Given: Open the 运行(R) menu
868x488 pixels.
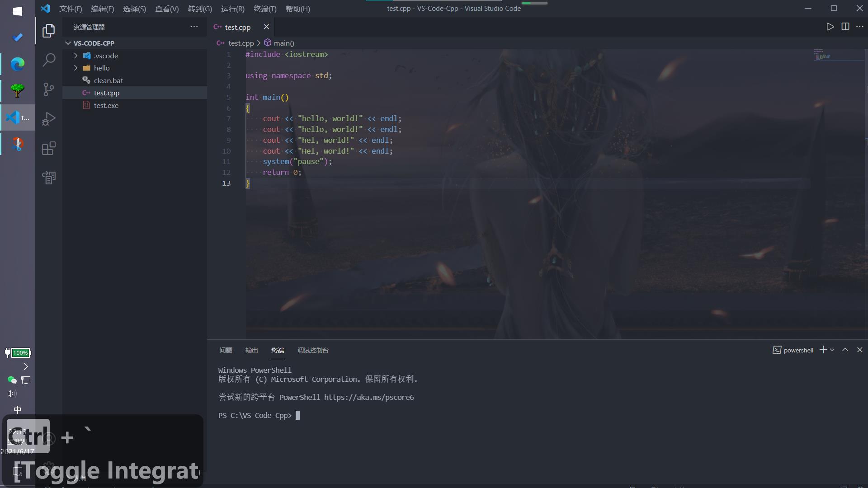Looking at the screenshot, I should pos(232,9).
